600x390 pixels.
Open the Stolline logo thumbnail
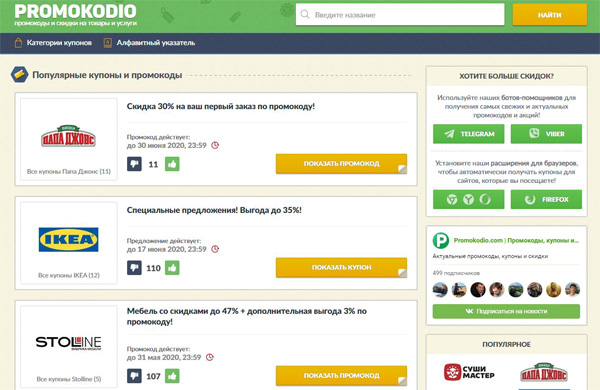point(68,343)
